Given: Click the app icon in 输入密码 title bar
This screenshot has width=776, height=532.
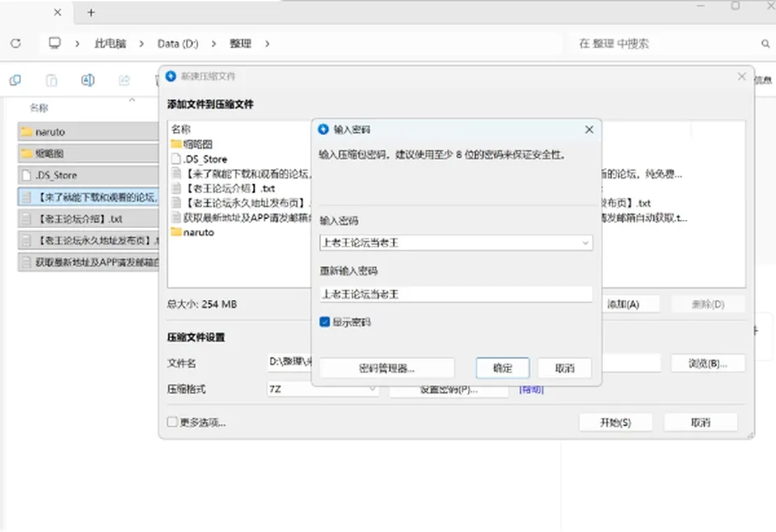Looking at the screenshot, I should point(323,129).
